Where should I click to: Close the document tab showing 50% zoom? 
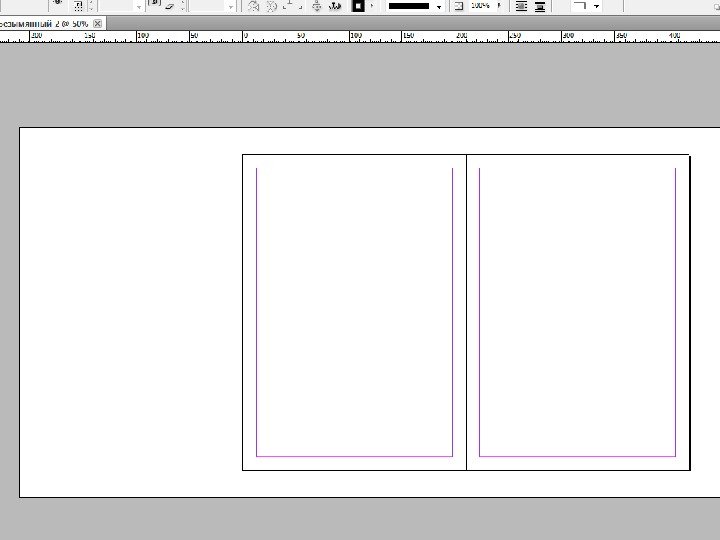(x=97, y=23)
